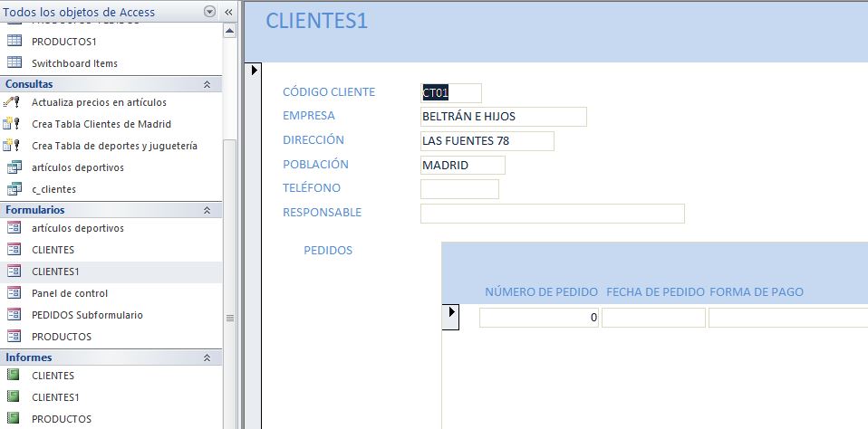Viewport: 868px width, 429px height.
Task: Select Crea Tabla de deportes y juguetería
Action: (114, 146)
